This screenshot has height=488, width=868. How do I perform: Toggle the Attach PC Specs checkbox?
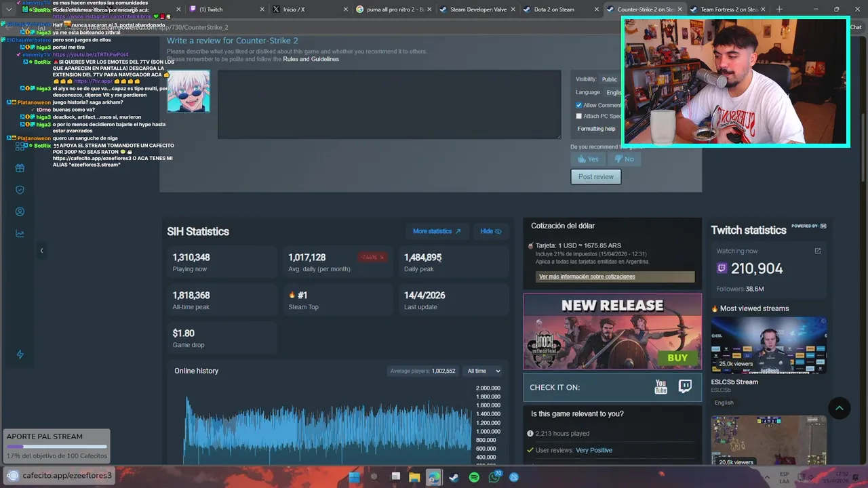578,116
